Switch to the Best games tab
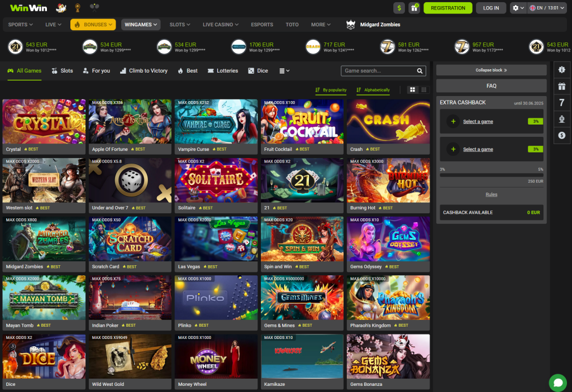Viewport: 572px width, 392px height. click(x=188, y=71)
